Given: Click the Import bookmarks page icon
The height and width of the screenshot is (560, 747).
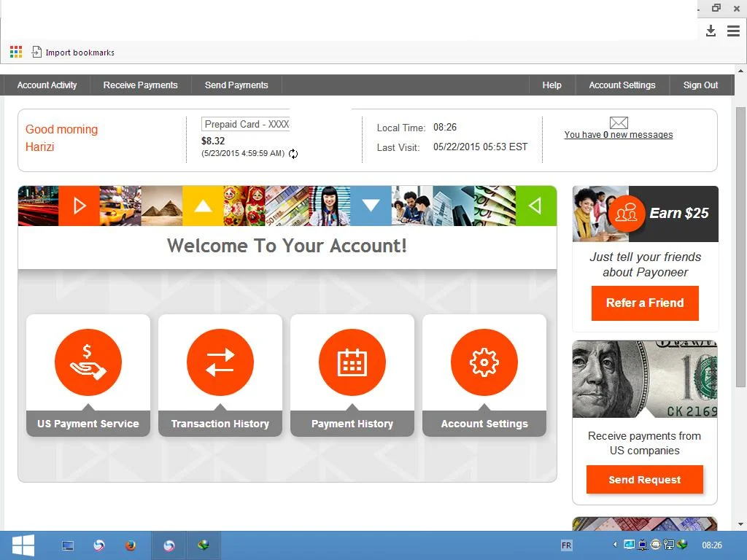Looking at the screenshot, I should [x=36, y=52].
